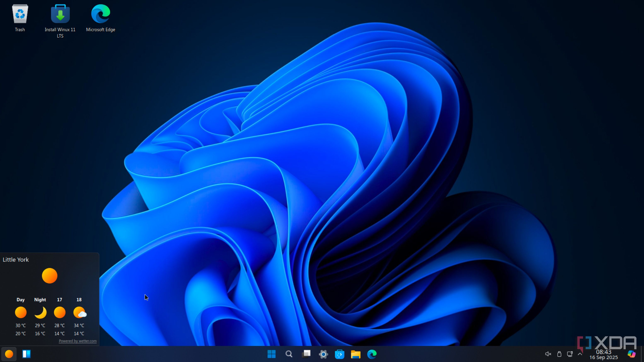Open the network display tray icon
The width and height of the screenshot is (644, 362).
(570, 354)
